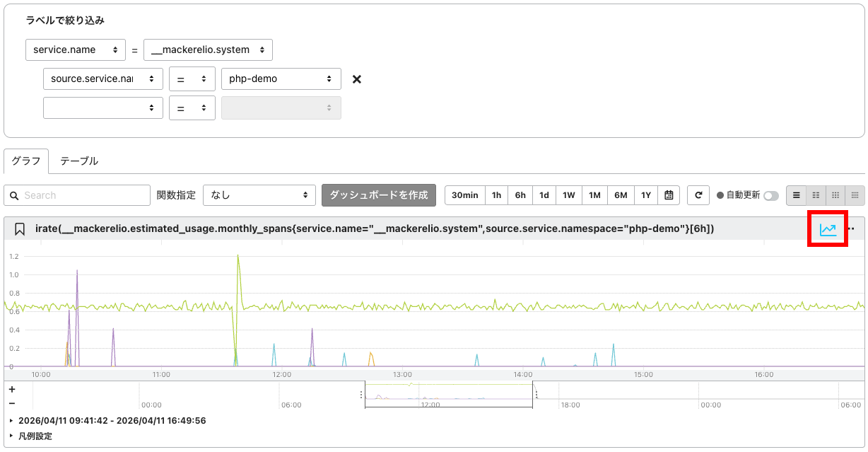868x452 pixels.
Task: Set time range to 1W
Action: pyautogui.click(x=569, y=195)
